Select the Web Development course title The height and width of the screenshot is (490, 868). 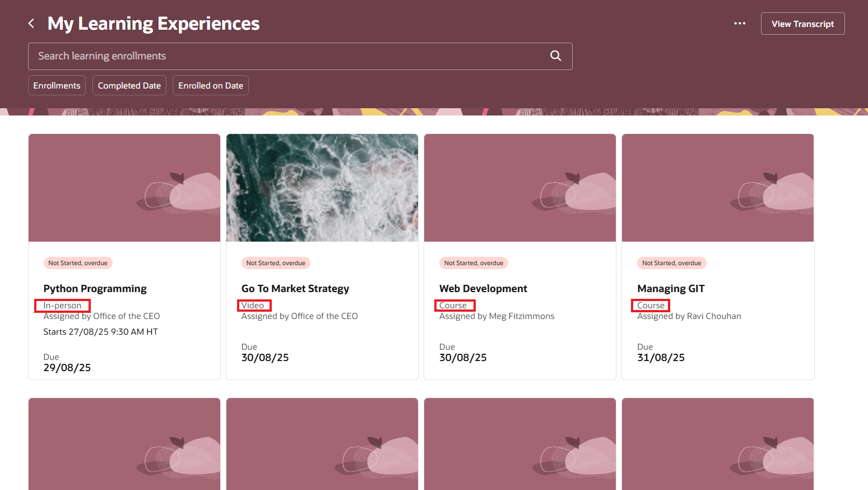point(483,288)
